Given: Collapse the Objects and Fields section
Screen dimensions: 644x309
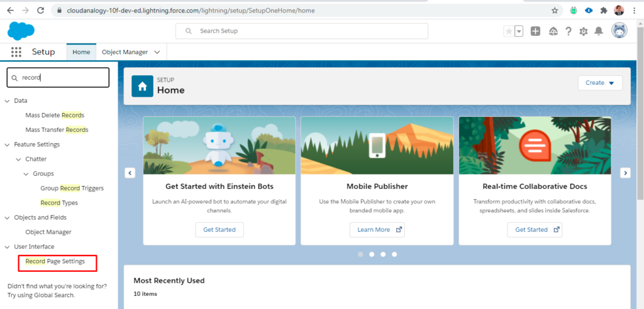Looking at the screenshot, I should coord(6,218).
